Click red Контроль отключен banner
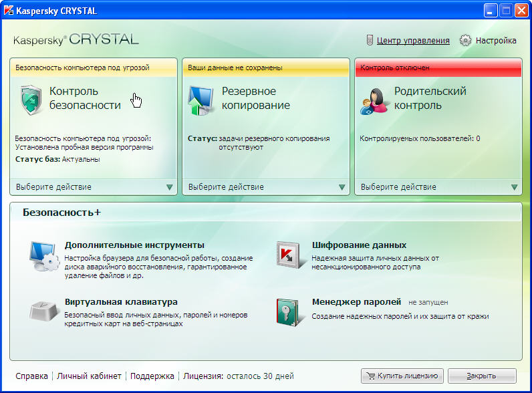 438,68
